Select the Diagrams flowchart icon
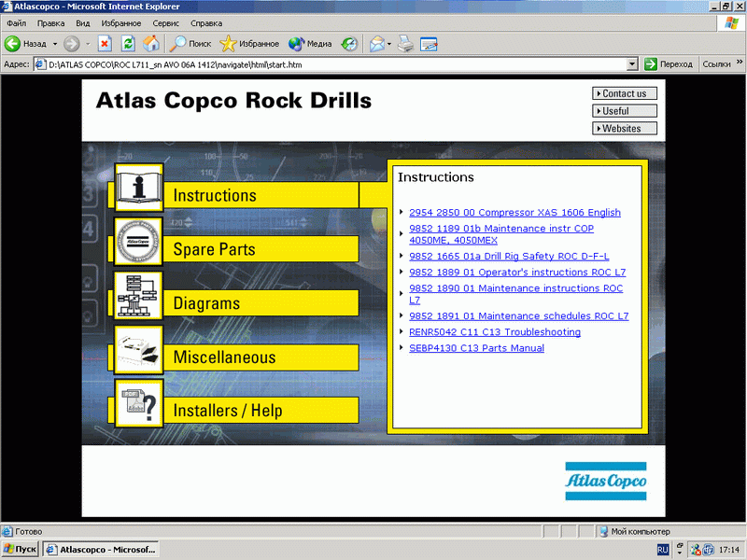 tap(138, 296)
